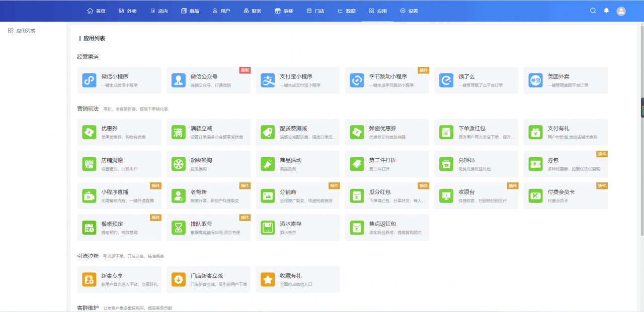This screenshot has height=312, width=644.
Task: Open the 收藏有礼 star icon
Action: click(268, 279)
